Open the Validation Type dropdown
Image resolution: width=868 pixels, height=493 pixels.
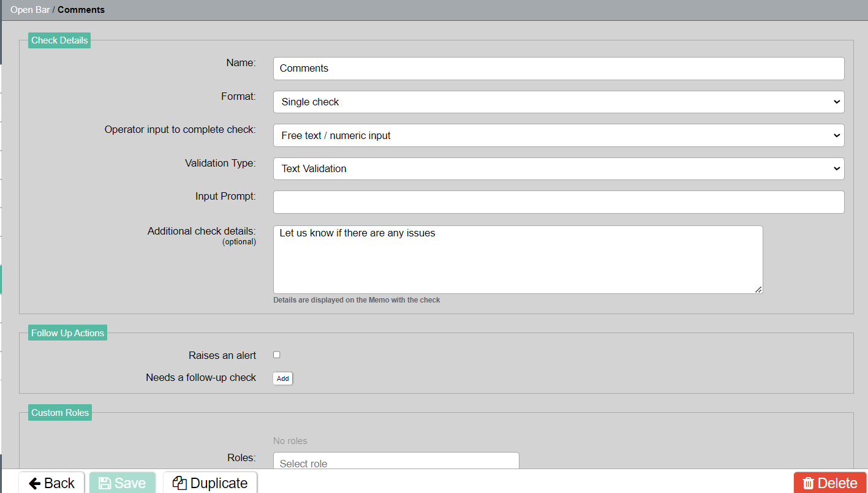click(x=558, y=168)
